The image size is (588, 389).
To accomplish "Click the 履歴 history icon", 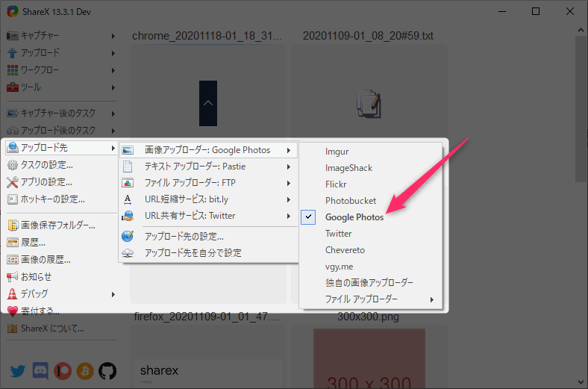I will pyautogui.click(x=13, y=243).
